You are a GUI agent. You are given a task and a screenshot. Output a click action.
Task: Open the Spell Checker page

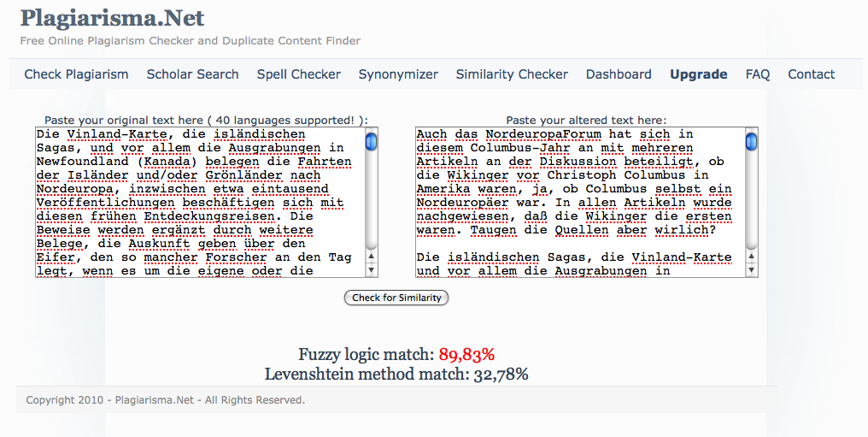pyautogui.click(x=299, y=74)
